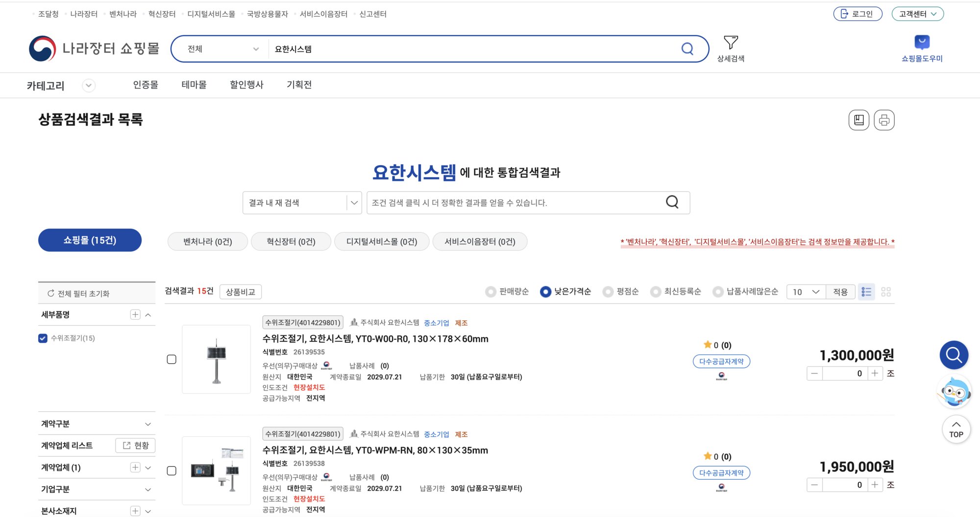980x517 pixels.
Task: Click 다수공급자계약 badge on first item
Action: pos(721,361)
